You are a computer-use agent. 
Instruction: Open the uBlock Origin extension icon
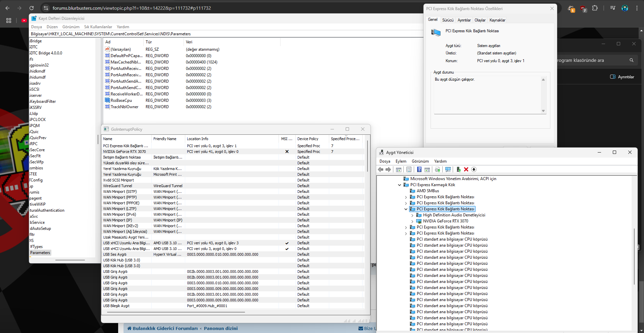[x=583, y=8]
